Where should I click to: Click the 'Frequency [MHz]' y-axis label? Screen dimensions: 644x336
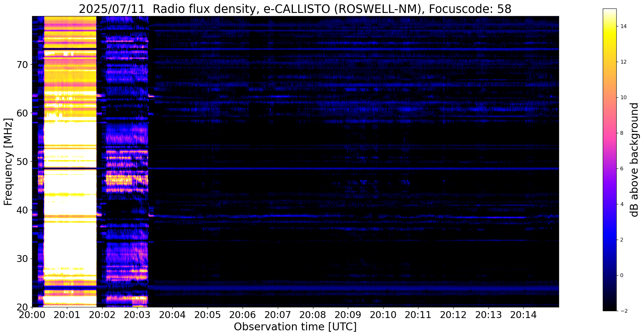click(8, 162)
